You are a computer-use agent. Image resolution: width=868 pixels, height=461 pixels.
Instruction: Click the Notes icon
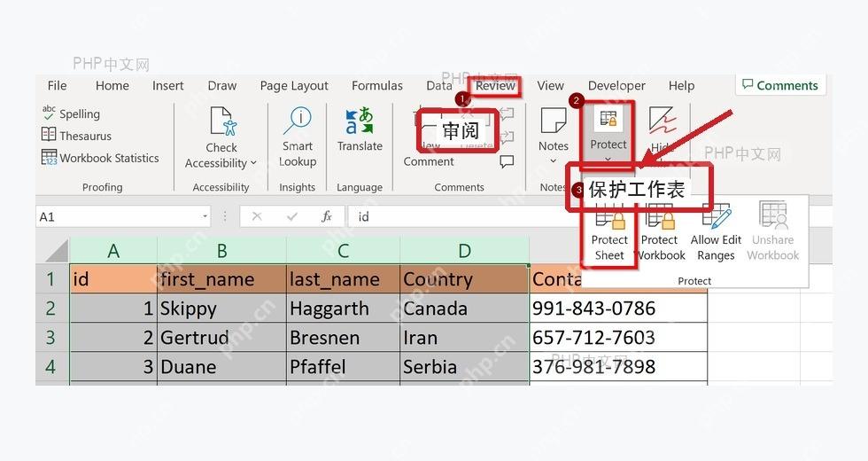(x=554, y=121)
